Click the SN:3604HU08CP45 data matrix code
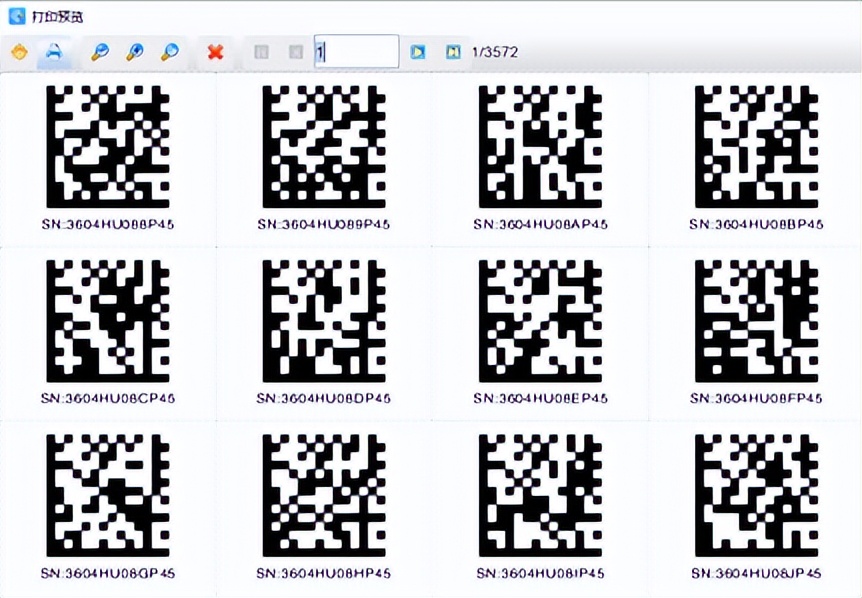The height and width of the screenshot is (598, 862). click(108, 320)
